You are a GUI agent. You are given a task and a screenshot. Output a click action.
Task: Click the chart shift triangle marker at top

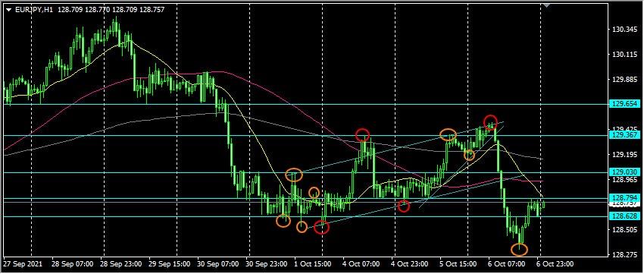pyautogui.click(x=546, y=5)
